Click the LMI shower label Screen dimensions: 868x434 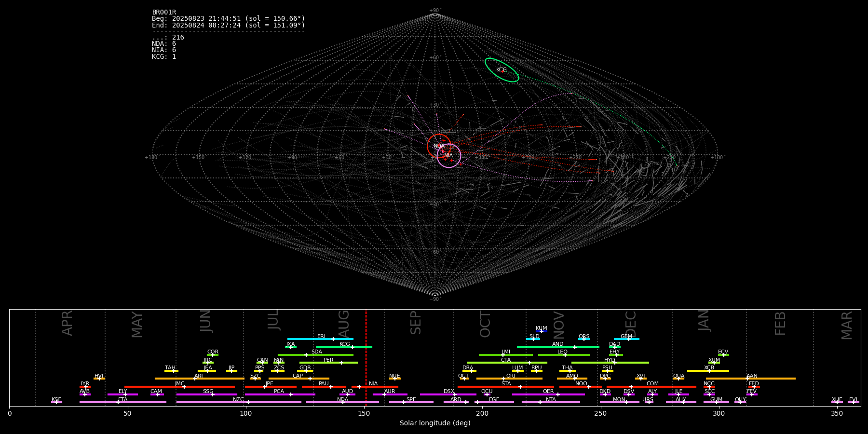pyautogui.click(x=506, y=352)
